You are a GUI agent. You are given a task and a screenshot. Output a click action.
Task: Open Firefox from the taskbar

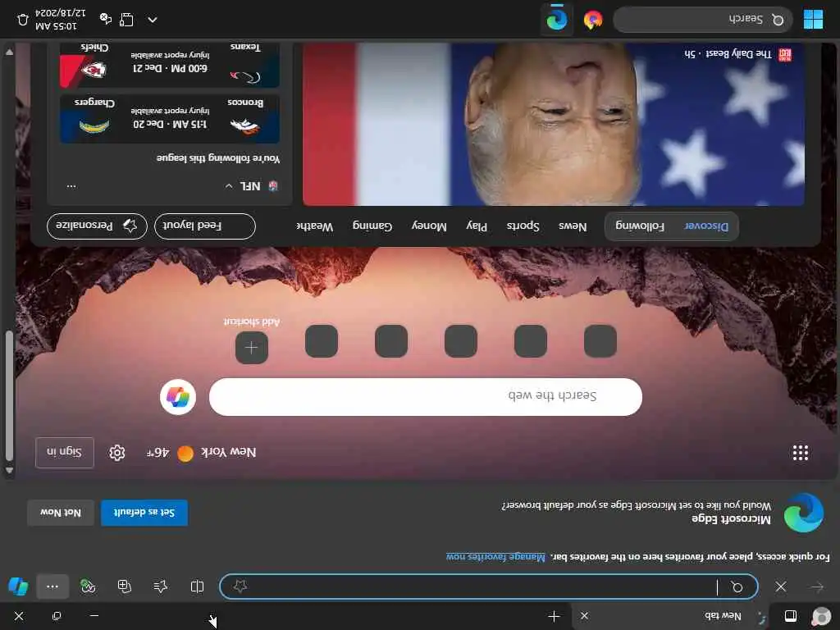coord(592,20)
